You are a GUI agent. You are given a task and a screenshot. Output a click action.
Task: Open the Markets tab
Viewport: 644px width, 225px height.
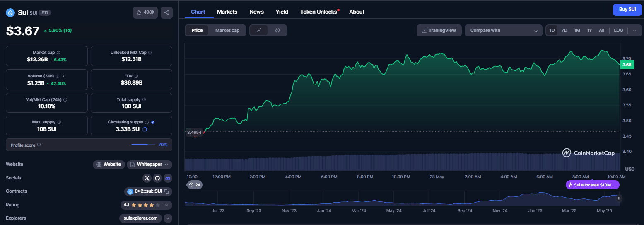point(227,12)
